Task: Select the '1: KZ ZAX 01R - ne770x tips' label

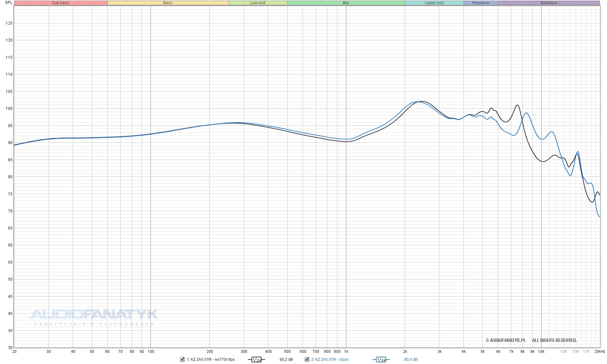Action: pos(211,360)
